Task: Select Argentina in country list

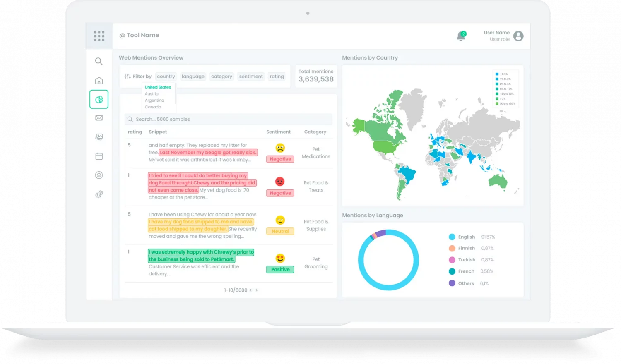Action: [154, 101]
